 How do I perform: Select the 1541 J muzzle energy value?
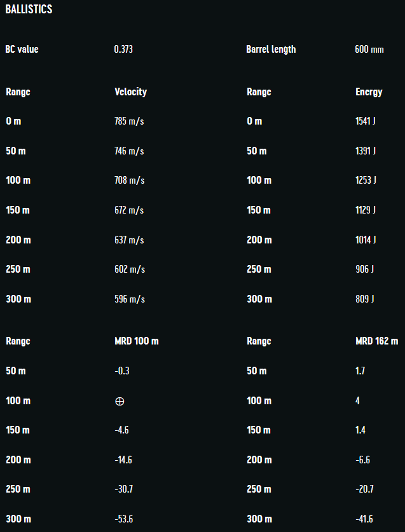coord(366,121)
